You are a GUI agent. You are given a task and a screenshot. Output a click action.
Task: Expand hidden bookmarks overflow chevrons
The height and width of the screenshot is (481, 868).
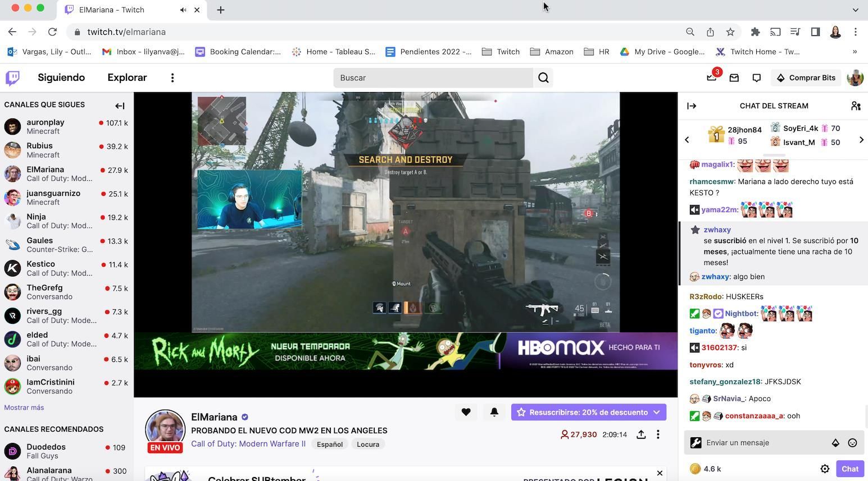(x=855, y=52)
